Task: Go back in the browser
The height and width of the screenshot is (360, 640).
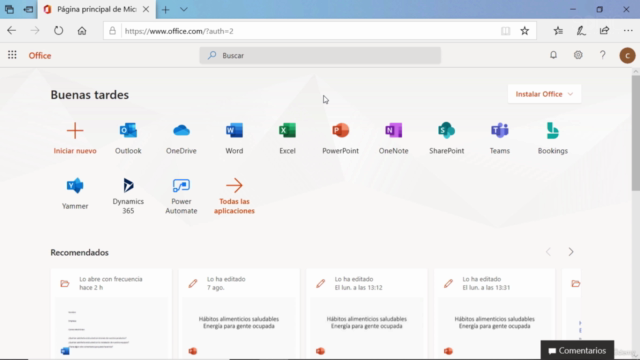Action: tap(11, 31)
